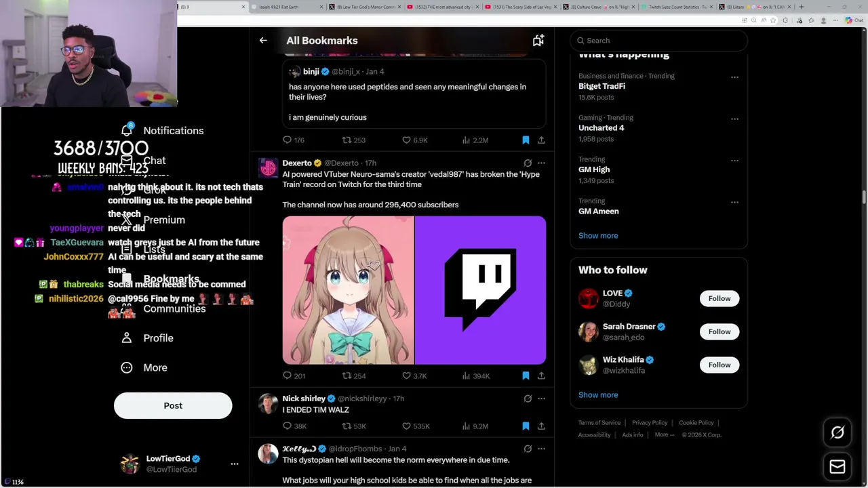The image size is (868, 488).
Task: Remove bookmark from binji's post
Action: point(526,140)
